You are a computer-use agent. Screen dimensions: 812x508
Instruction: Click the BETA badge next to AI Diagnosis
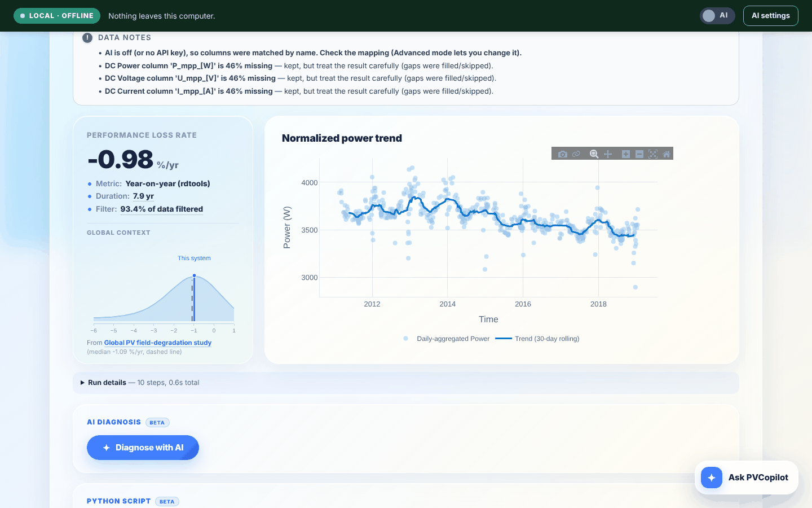click(x=157, y=423)
